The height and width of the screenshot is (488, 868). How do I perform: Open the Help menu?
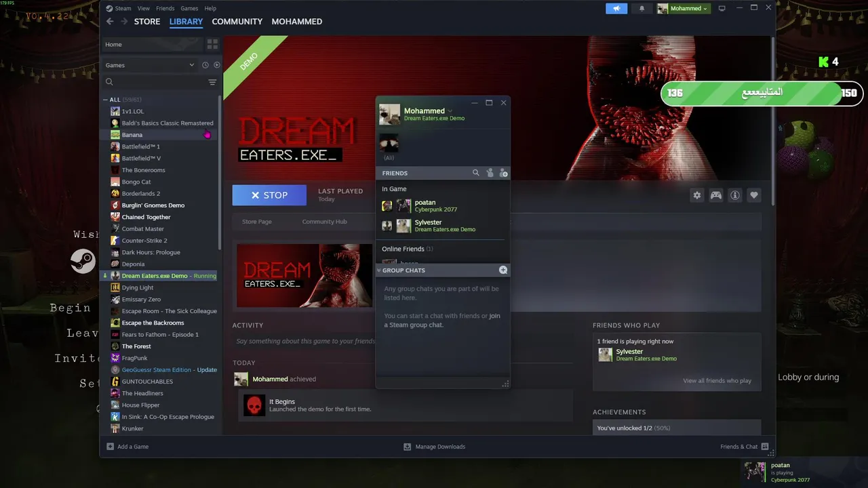point(210,8)
